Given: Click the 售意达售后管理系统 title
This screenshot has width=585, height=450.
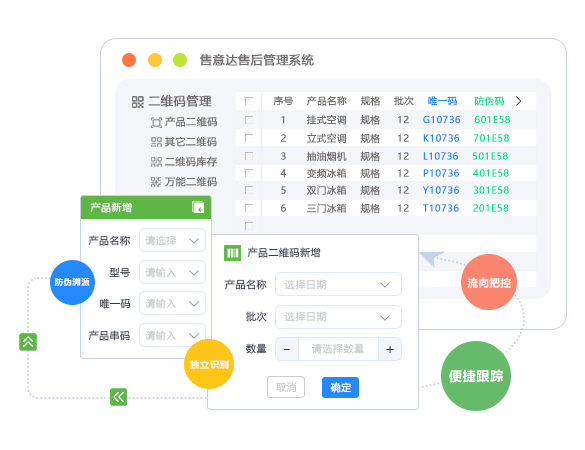Looking at the screenshot, I should [x=257, y=60].
